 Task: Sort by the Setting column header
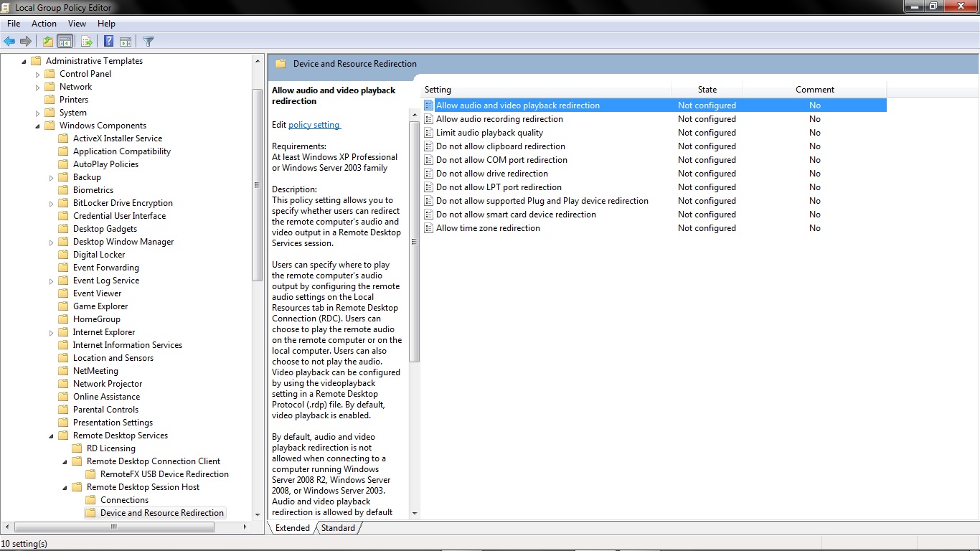(545, 90)
